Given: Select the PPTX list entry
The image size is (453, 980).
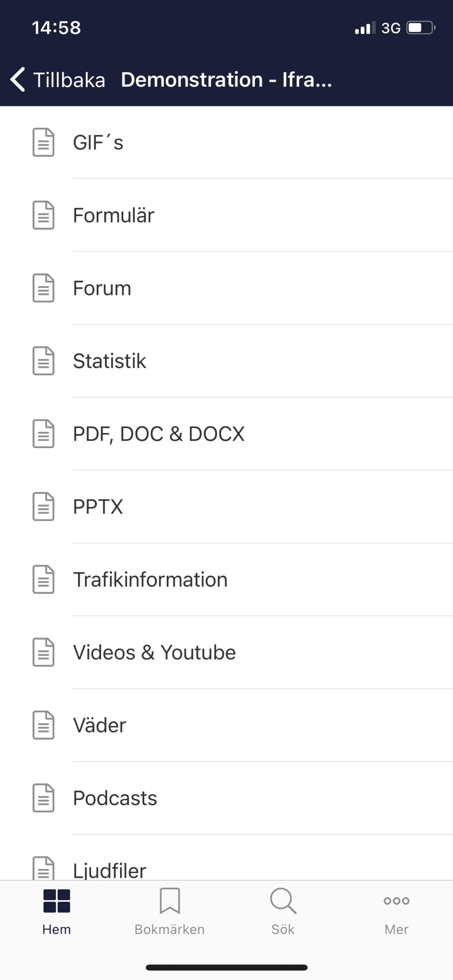Looking at the screenshot, I should pyautogui.click(x=226, y=506).
